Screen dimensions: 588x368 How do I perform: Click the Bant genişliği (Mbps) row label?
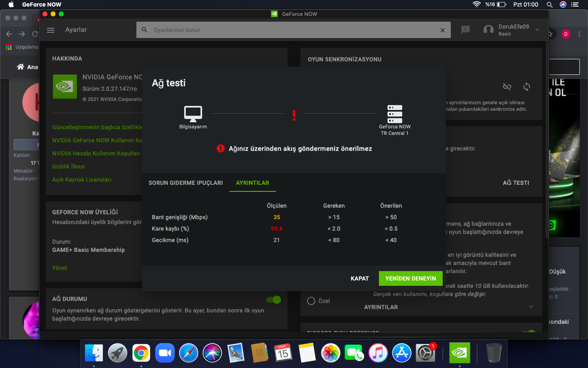click(x=180, y=217)
